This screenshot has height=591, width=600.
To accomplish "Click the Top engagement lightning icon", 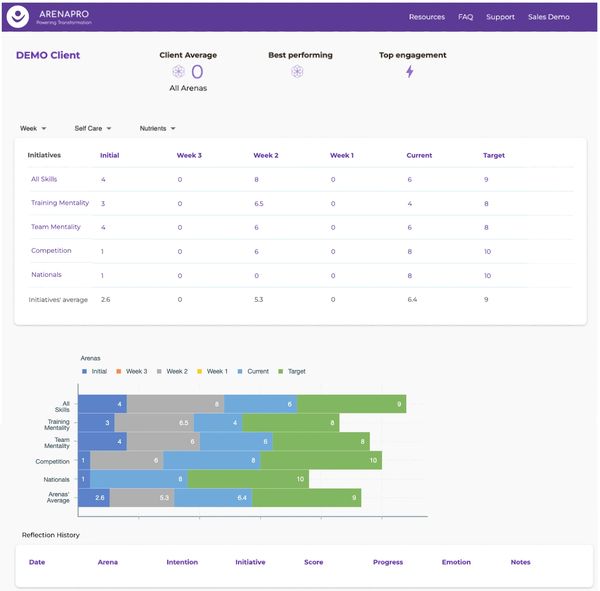I will (409, 72).
